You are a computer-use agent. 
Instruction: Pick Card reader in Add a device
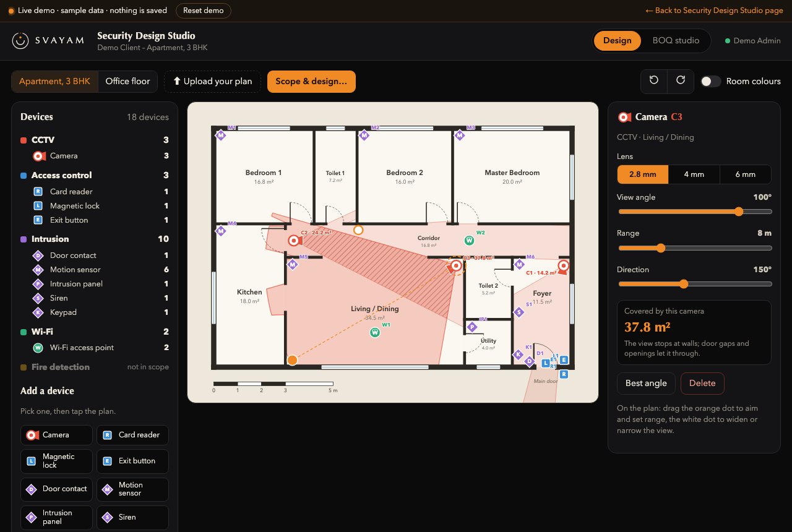click(132, 435)
